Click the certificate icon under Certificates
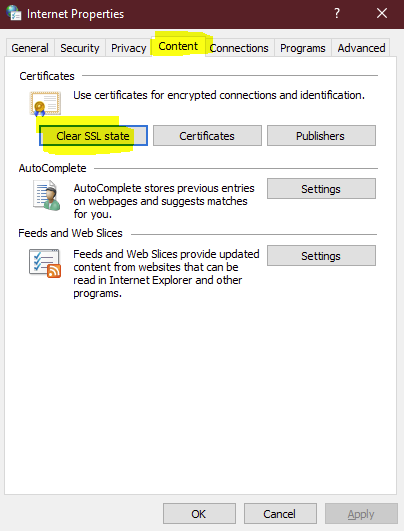This screenshot has width=404, height=531. point(45,103)
